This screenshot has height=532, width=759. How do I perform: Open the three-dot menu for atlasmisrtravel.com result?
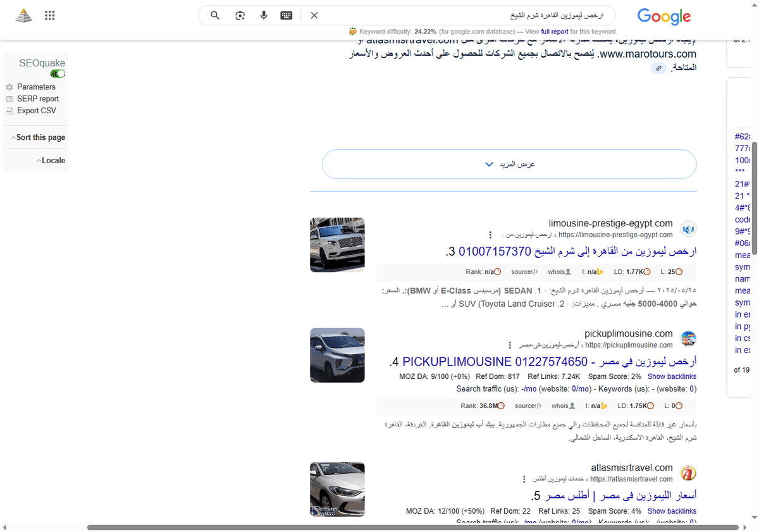coord(524,479)
